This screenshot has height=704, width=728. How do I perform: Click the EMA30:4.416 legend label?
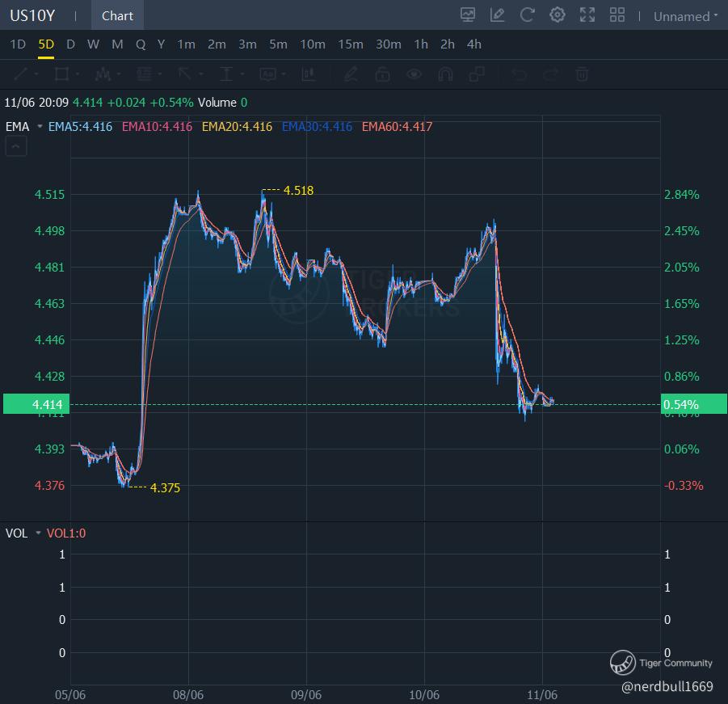(x=317, y=126)
